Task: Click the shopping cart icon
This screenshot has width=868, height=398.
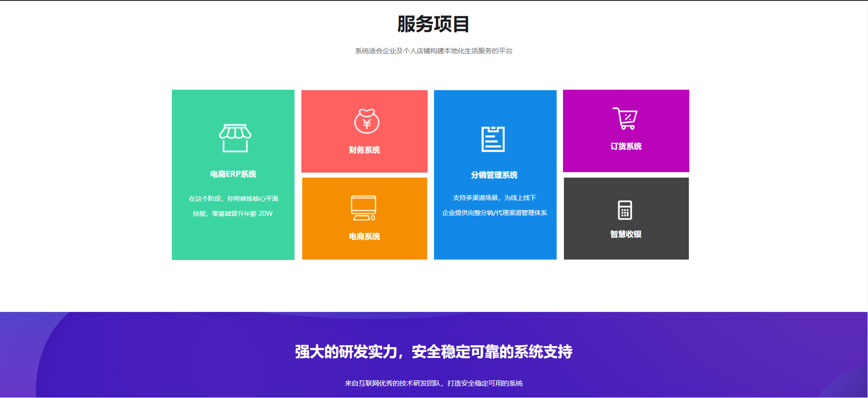Action: [625, 118]
